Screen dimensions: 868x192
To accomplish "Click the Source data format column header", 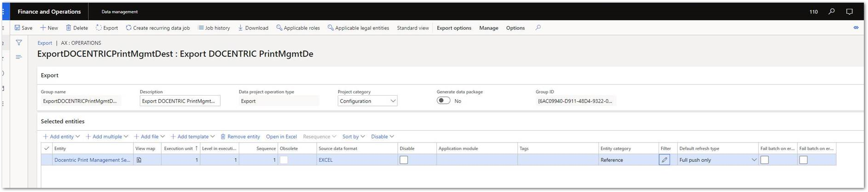I will point(357,149).
